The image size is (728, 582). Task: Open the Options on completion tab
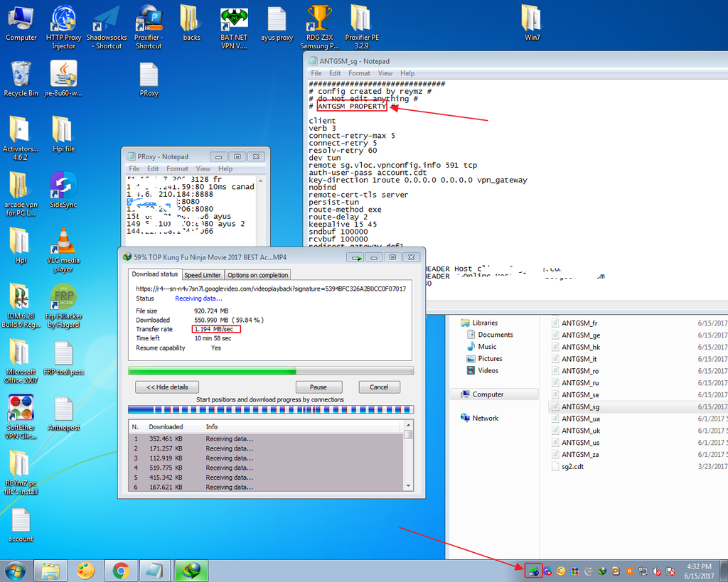(x=257, y=275)
